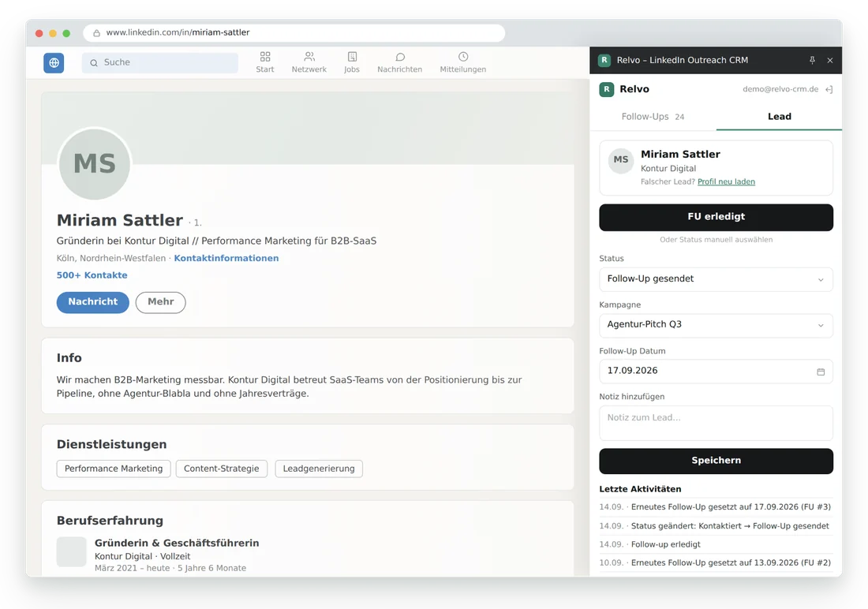Open Nachrichten in the navigation bar
868x609 pixels.
coord(400,62)
